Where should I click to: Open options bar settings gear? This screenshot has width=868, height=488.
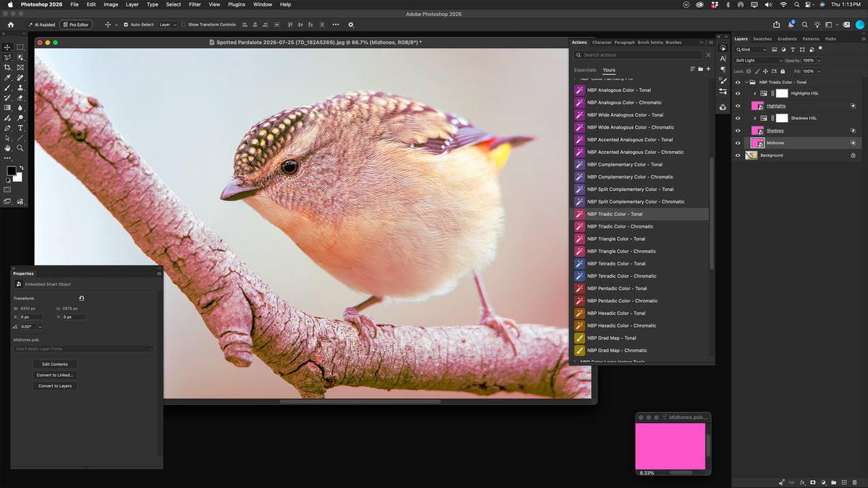click(x=352, y=25)
